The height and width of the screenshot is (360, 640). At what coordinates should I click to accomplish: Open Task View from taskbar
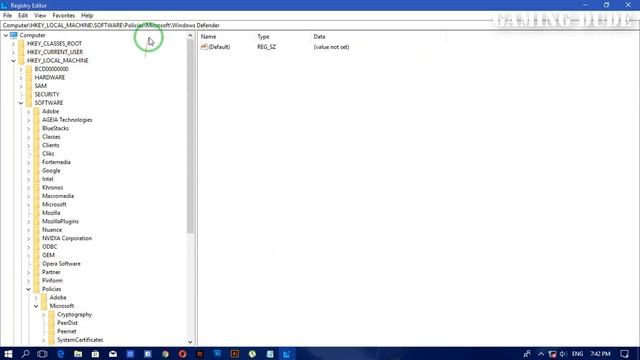pos(42,354)
